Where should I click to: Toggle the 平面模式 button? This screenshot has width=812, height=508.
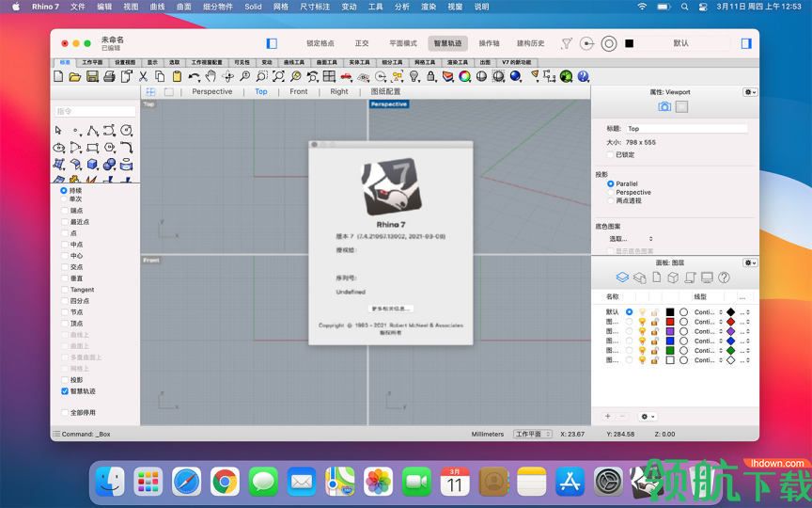[403, 43]
